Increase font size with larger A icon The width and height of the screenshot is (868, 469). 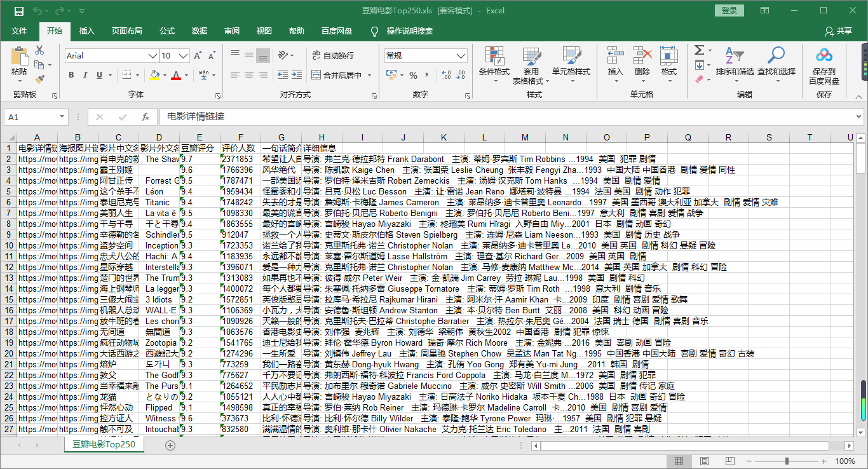[x=198, y=56]
